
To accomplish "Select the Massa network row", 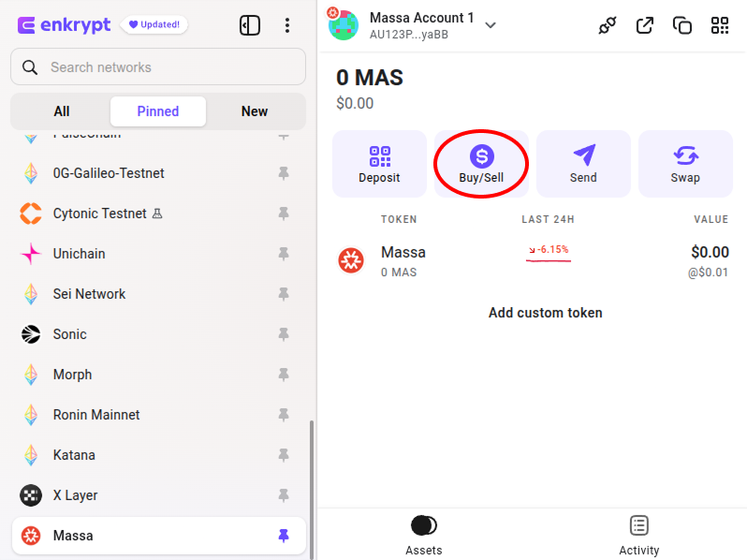I will (158, 536).
